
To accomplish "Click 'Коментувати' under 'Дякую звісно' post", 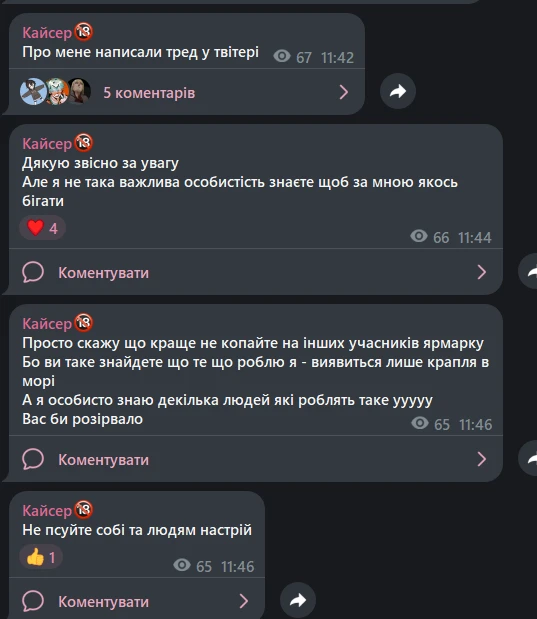I will (103, 273).
